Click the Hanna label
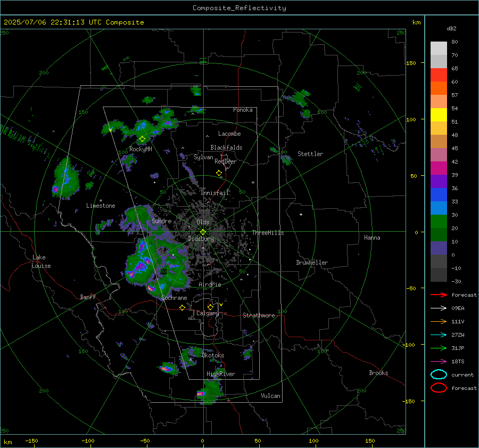The width and height of the screenshot is (479, 448). click(372, 238)
